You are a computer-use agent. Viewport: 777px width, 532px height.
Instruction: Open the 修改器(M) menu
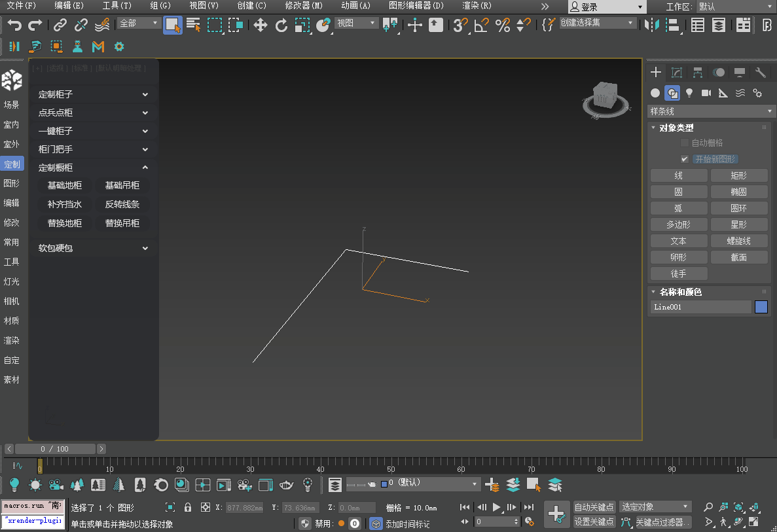[x=304, y=6]
